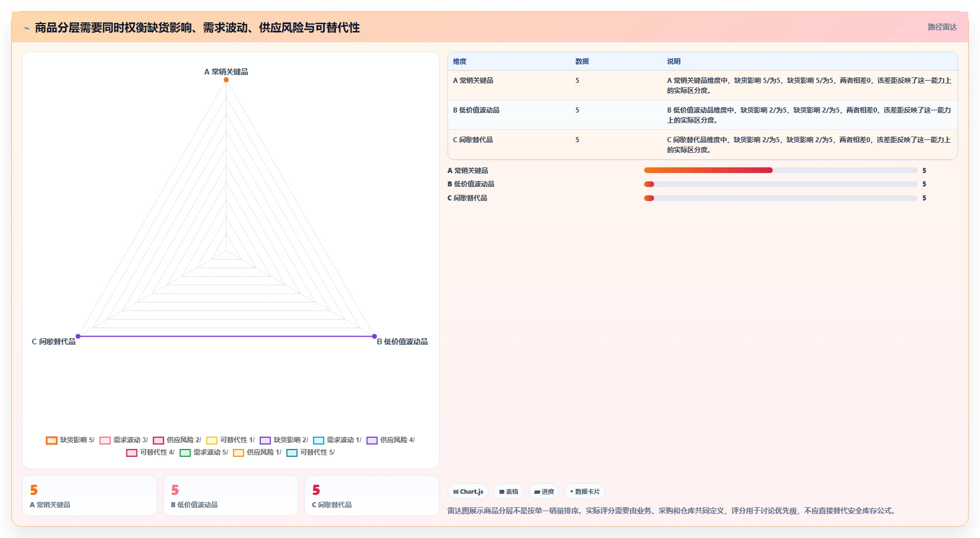980x538 pixels.
Task: Click the 表格 tag chip
Action: (508, 492)
